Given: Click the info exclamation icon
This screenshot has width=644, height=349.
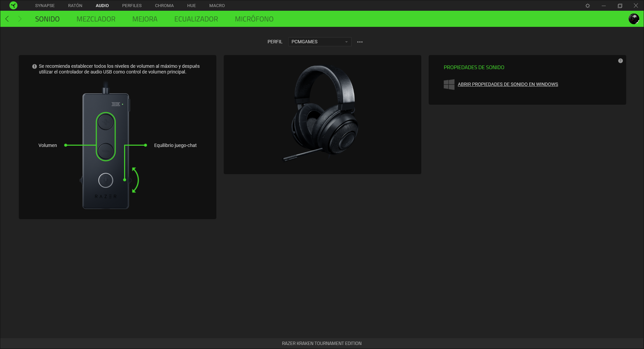Looking at the screenshot, I should tap(34, 66).
